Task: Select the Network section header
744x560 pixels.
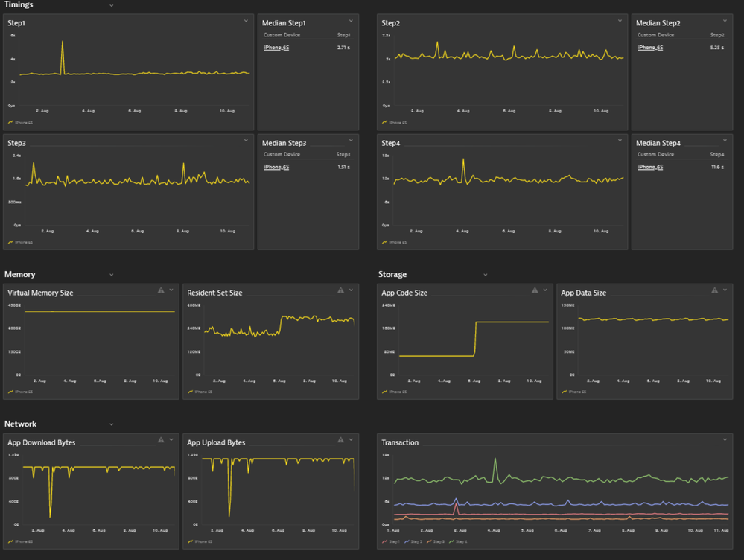Action: tap(21, 424)
